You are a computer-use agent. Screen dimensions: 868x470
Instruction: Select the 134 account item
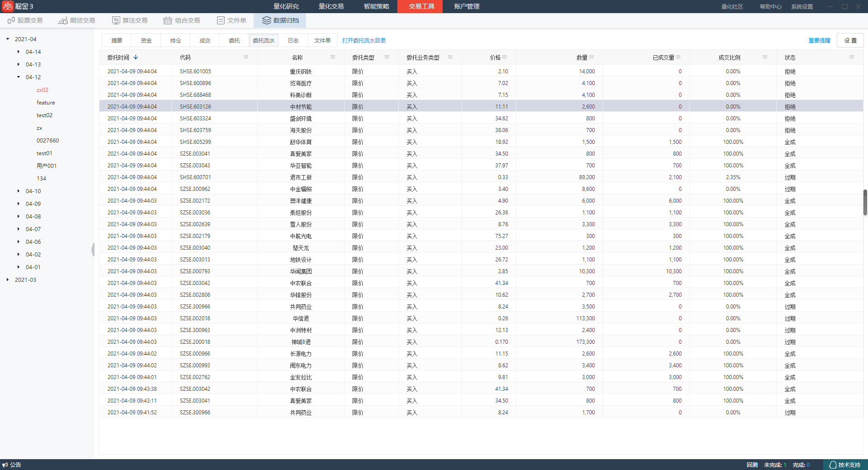click(41, 179)
